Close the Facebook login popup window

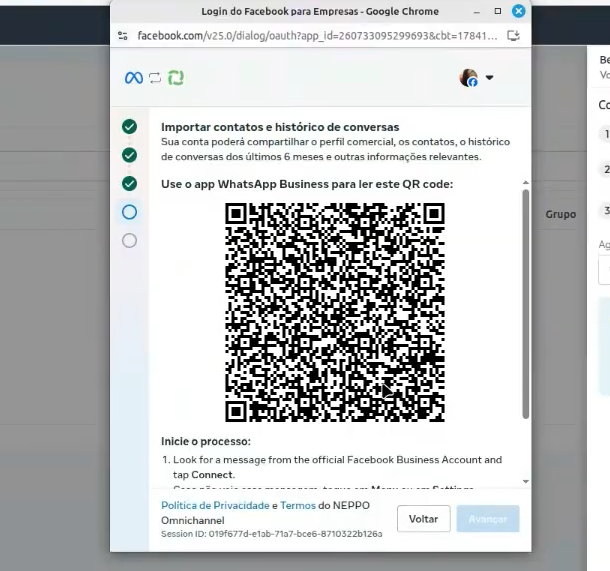(x=519, y=11)
